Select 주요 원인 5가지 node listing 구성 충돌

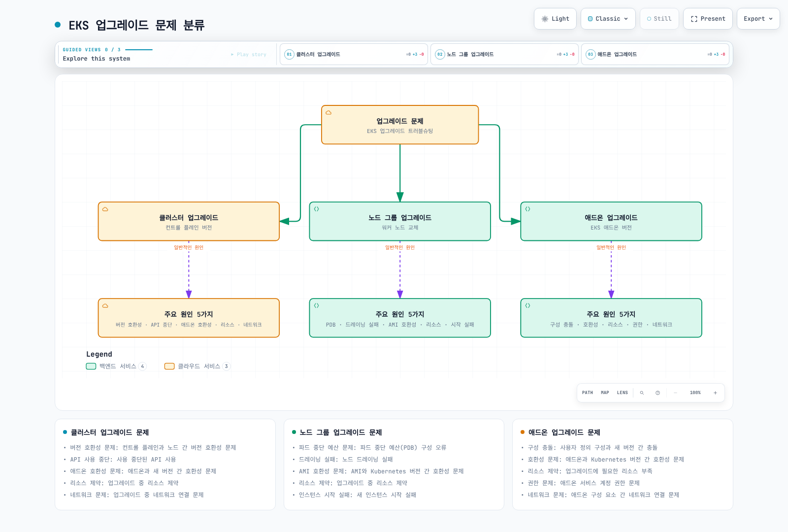coord(611,318)
